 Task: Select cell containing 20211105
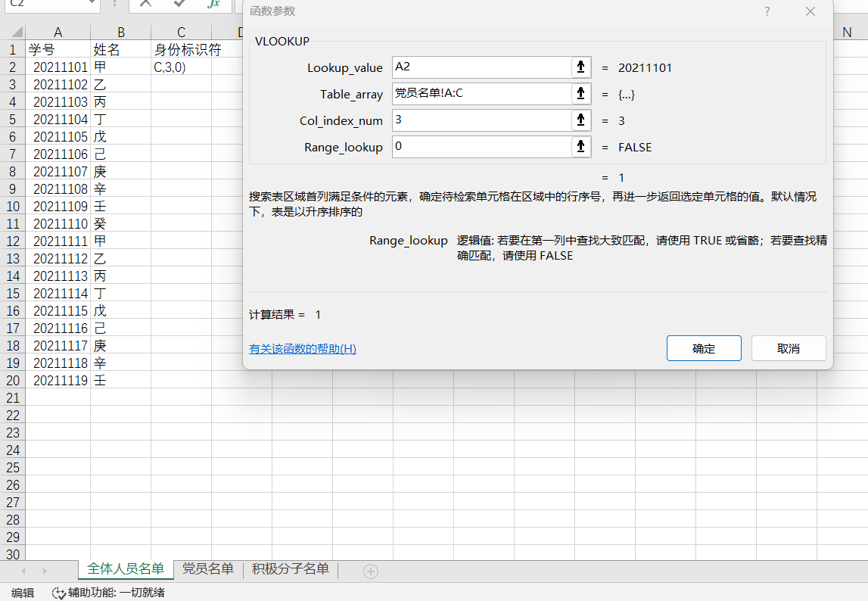pos(58,137)
